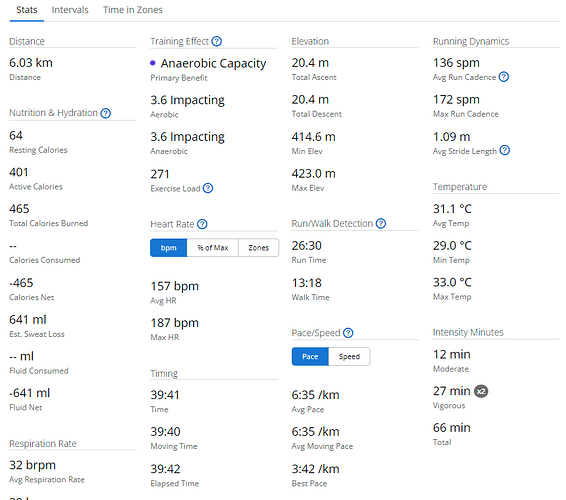The image size is (566, 500).
Task: Click the Heart Rate help icon
Action: pyautogui.click(x=203, y=224)
